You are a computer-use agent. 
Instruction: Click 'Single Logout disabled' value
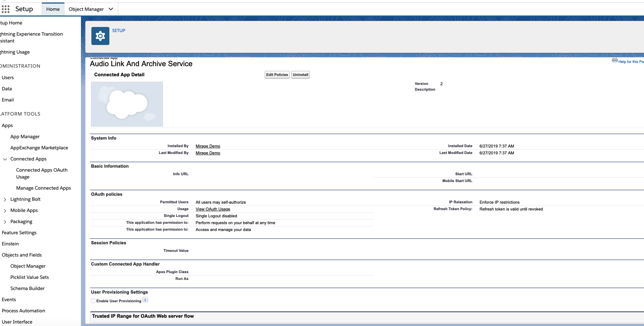click(216, 216)
